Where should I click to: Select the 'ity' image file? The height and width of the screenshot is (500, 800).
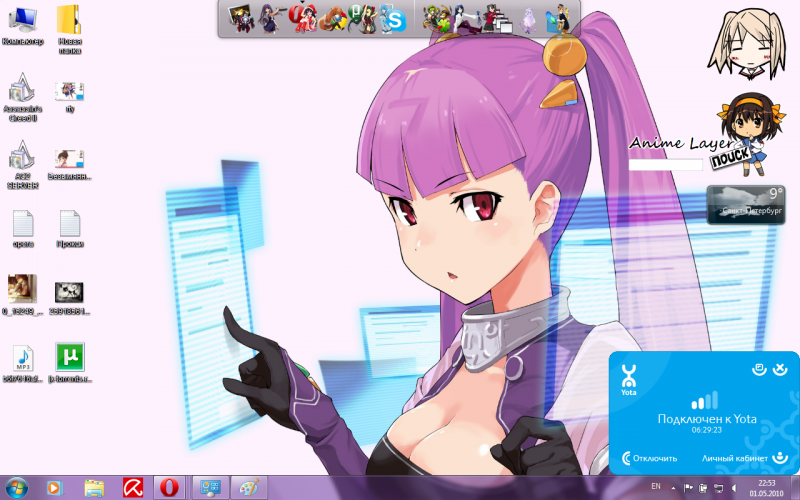tap(69, 97)
